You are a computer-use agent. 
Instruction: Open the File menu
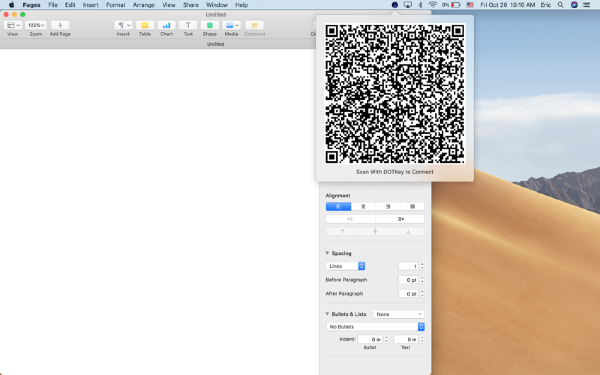(53, 5)
